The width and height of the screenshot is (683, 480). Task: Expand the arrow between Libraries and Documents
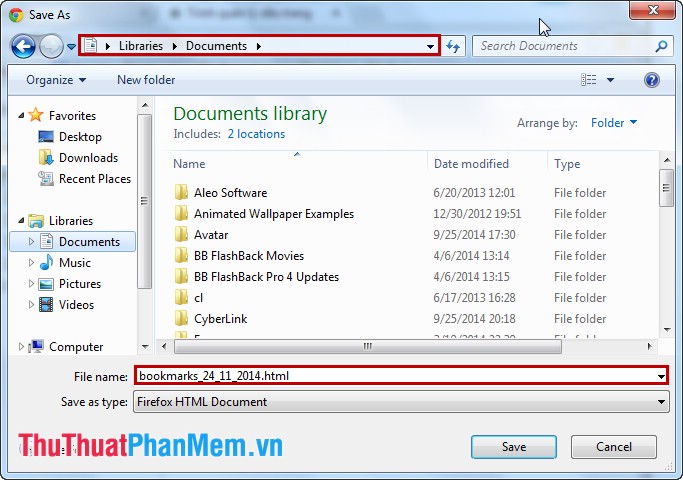(x=175, y=46)
